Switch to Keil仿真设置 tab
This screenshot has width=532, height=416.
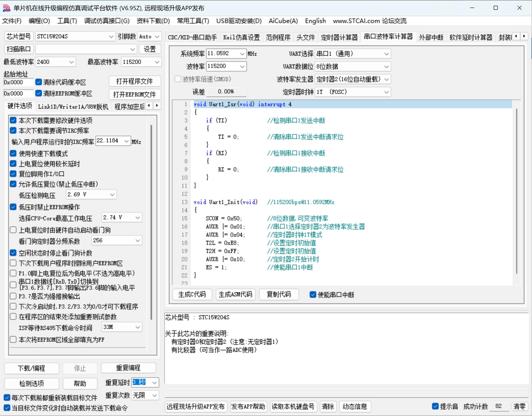click(x=241, y=37)
